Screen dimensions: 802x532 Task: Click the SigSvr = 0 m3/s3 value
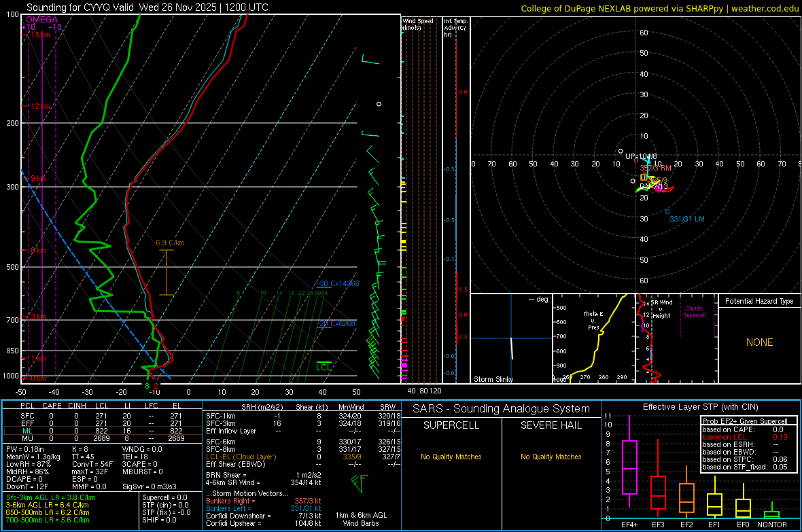(x=150, y=487)
